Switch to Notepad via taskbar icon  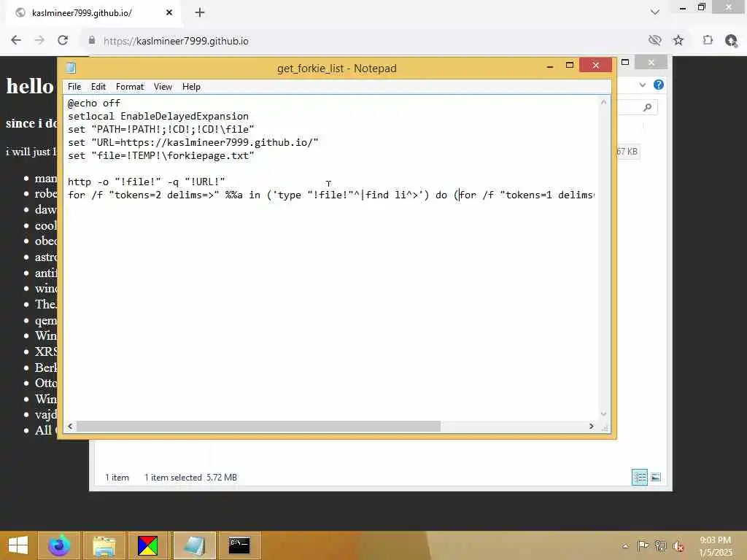[194, 545]
